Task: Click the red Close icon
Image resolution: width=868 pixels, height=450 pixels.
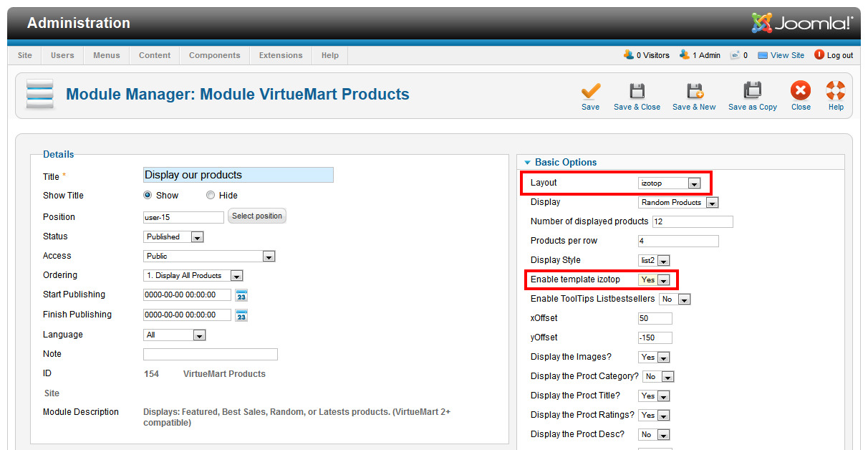Action: coord(801,92)
